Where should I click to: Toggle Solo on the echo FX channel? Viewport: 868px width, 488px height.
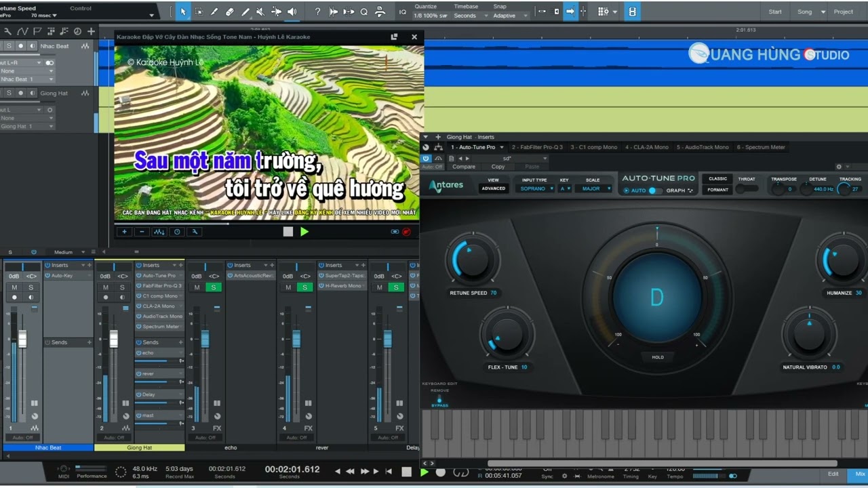point(214,287)
